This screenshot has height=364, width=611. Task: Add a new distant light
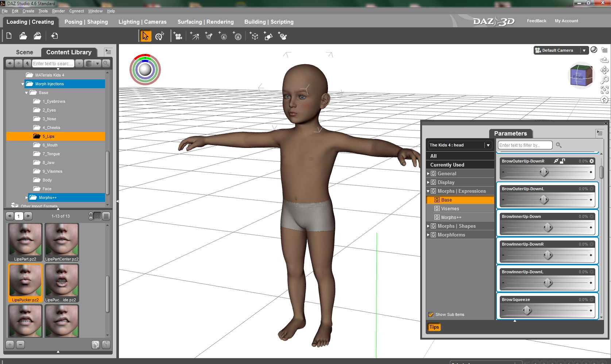coord(194,36)
